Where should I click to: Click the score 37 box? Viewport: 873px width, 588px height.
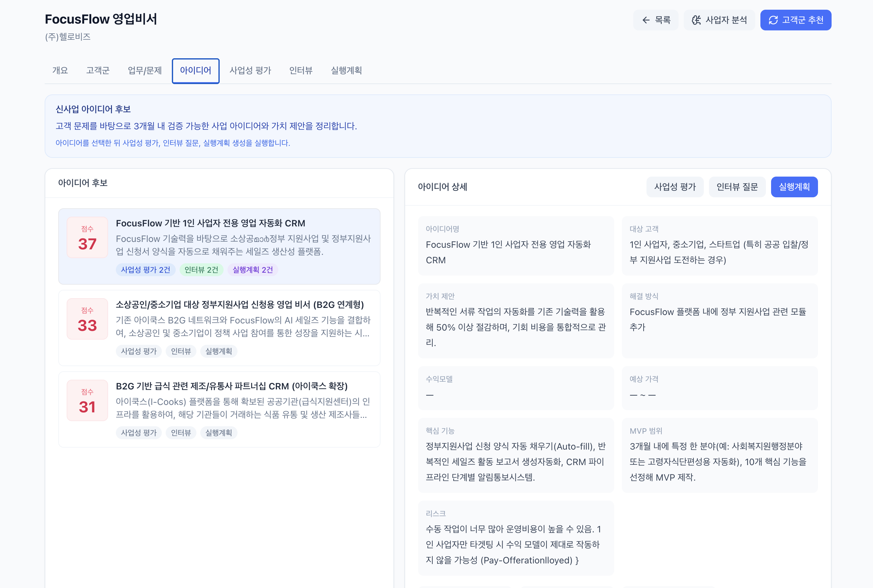click(87, 237)
